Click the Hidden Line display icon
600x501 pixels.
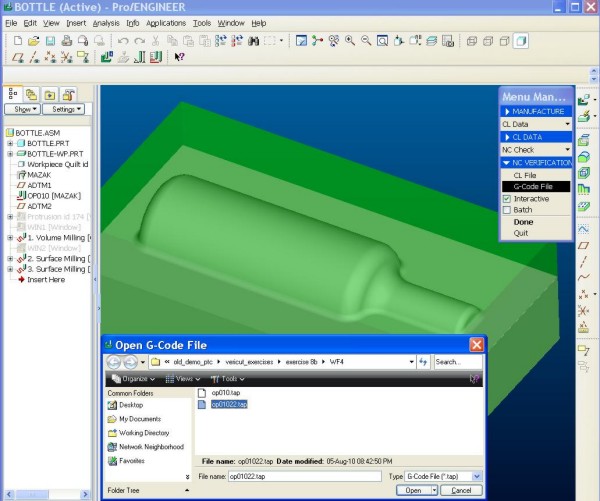coord(488,41)
